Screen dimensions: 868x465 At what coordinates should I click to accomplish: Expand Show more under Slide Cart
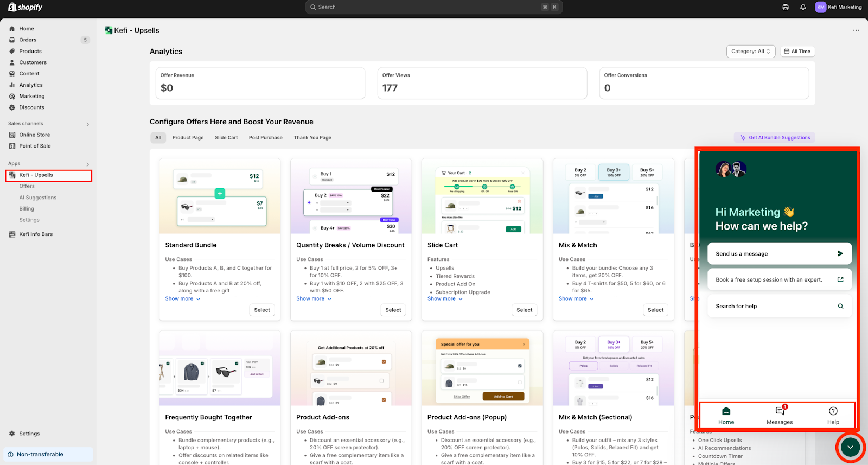pos(445,299)
